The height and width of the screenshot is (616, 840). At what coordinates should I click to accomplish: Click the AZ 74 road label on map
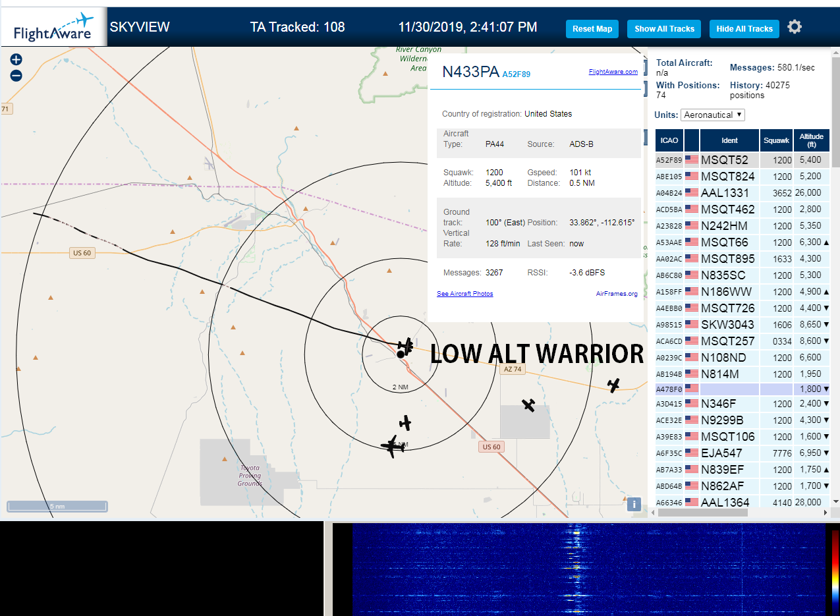tap(512, 370)
